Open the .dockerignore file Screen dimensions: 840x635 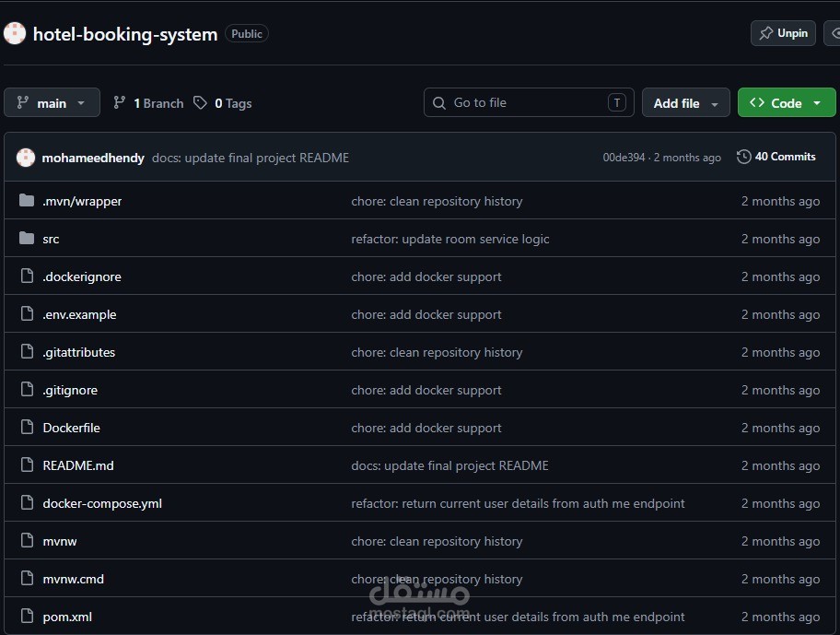(x=82, y=276)
